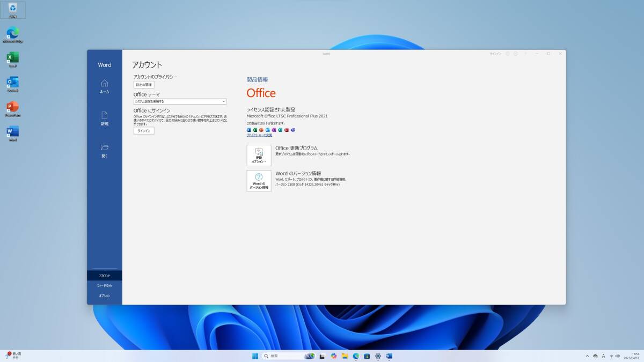Open the weather widget in the taskbar
The height and width of the screenshot is (362, 644).
click(x=13, y=356)
